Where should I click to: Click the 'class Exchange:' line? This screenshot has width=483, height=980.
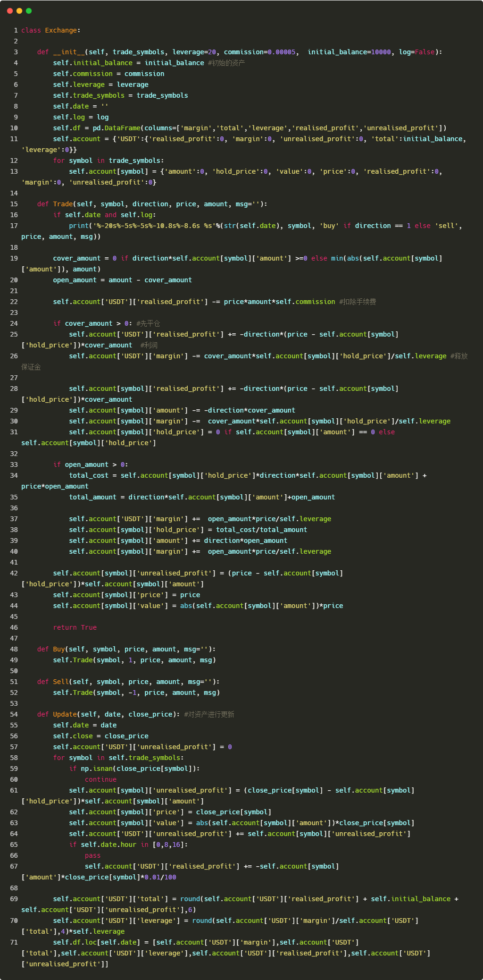tap(51, 30)
